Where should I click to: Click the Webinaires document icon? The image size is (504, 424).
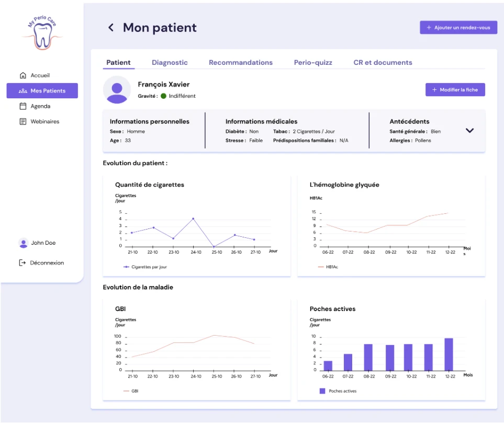click(x=23, y=122)
